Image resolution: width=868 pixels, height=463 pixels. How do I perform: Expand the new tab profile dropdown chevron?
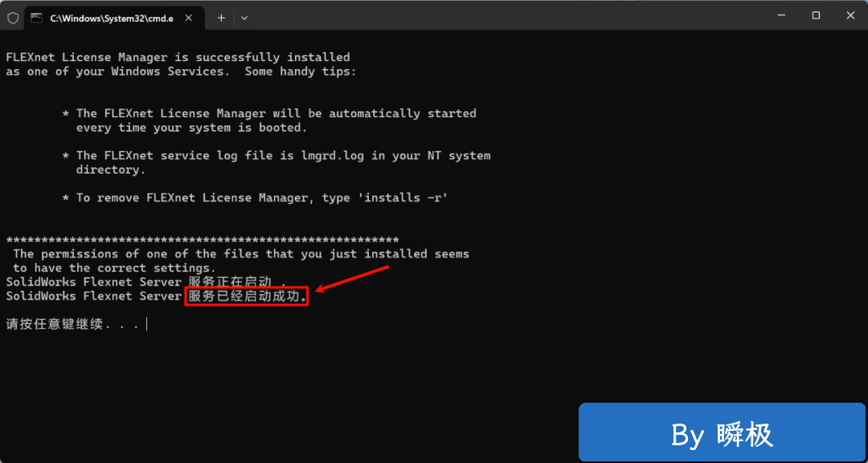pyautogui.click(x=244, y=17)
